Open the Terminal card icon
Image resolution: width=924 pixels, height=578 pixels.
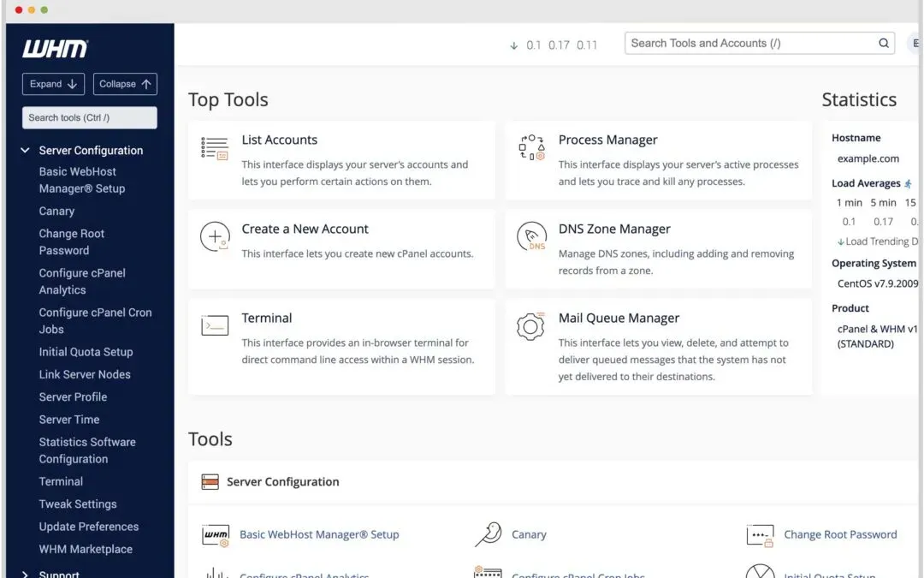tap(215, 325)
